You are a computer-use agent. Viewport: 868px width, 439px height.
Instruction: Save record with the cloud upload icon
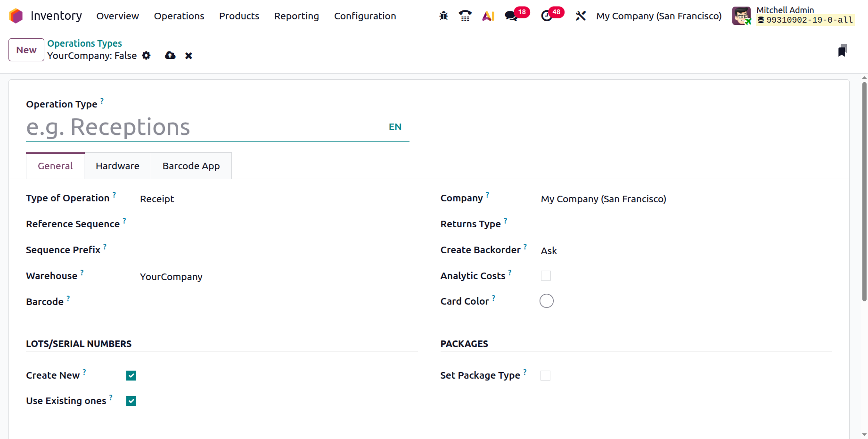pos(170,56)
